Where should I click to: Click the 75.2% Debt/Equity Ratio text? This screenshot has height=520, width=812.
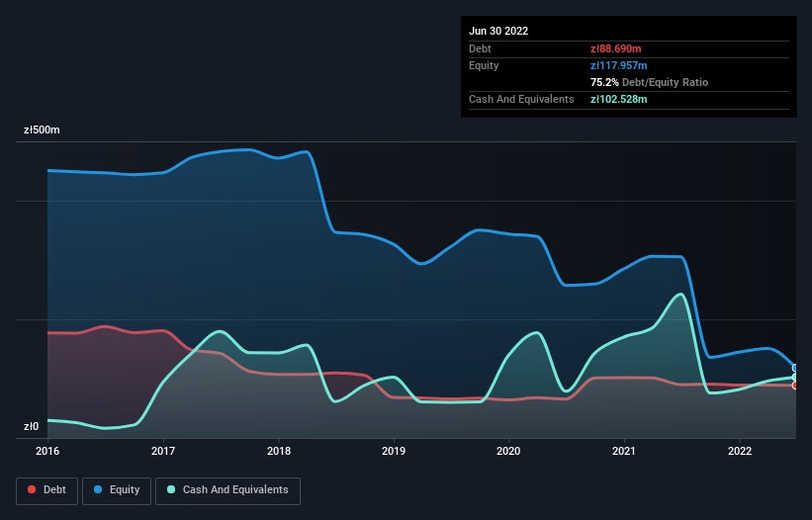pyautogui.click(x=650, y=82)
